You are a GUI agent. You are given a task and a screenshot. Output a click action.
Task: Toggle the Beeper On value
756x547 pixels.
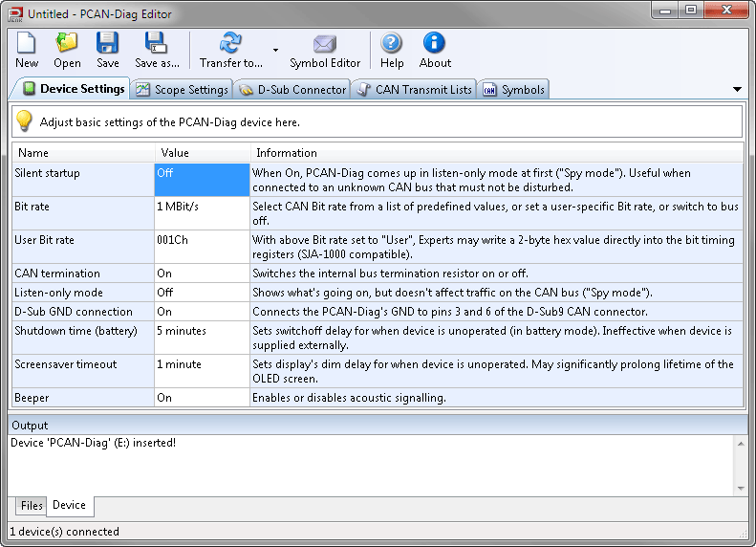pyautogui.click(x=202, y=398)
